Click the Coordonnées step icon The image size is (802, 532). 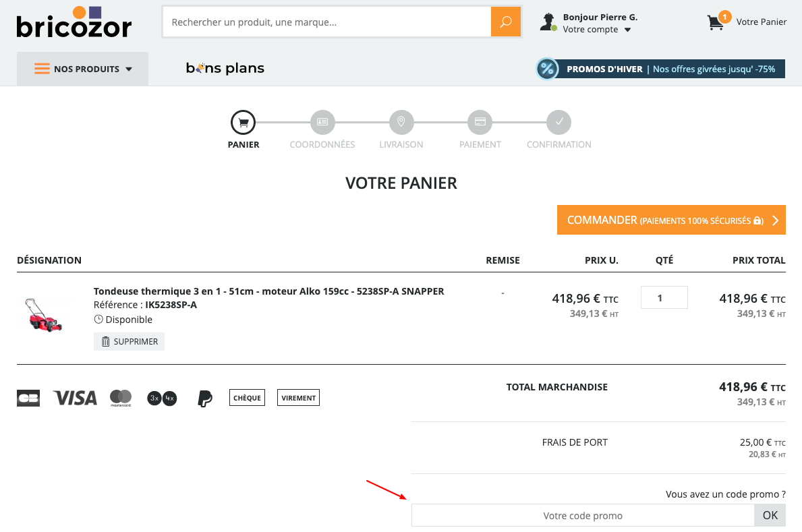pos(322,123)
